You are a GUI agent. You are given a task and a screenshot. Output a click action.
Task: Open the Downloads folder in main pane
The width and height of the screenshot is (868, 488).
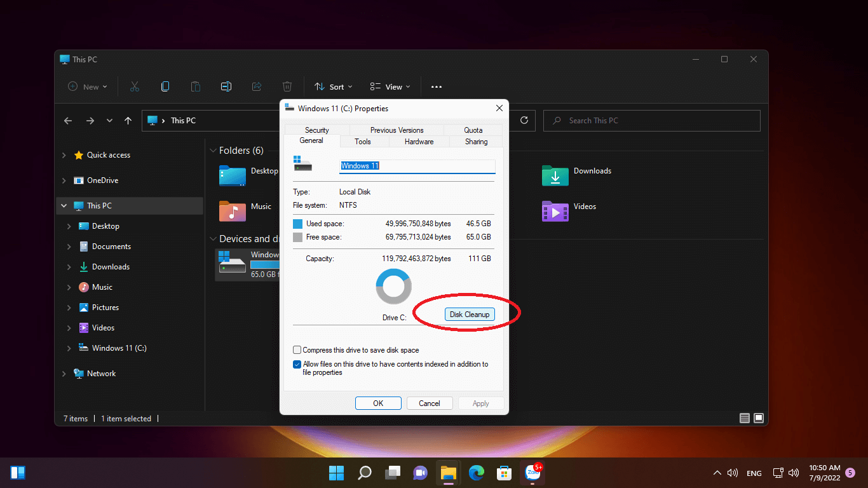576,175
